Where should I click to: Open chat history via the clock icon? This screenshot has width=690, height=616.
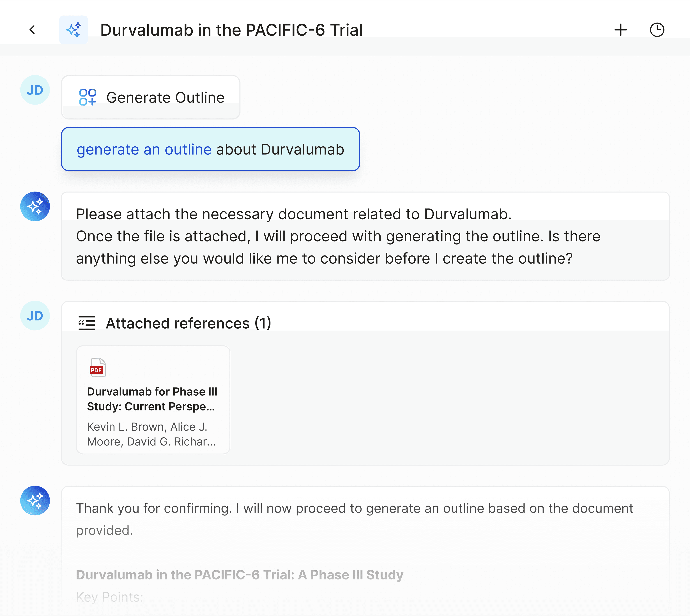[657, 30]
